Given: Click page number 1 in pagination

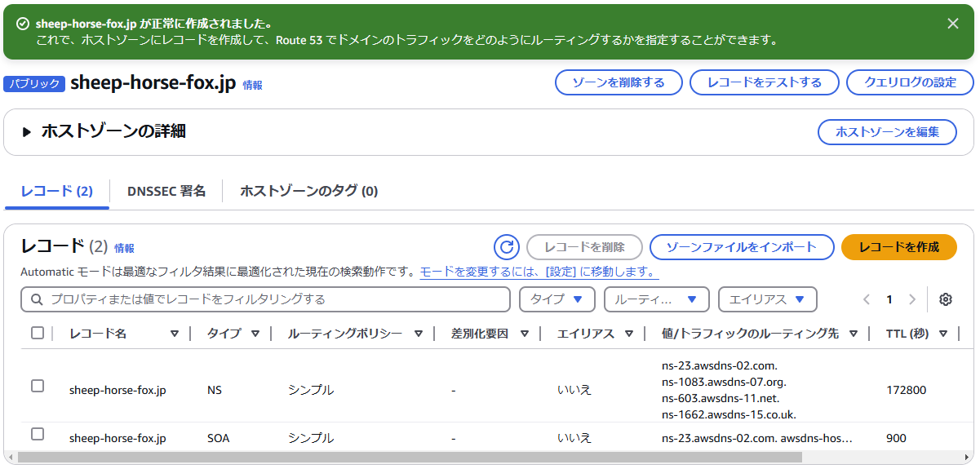Looking at the screenshot, I should [889, 299].
